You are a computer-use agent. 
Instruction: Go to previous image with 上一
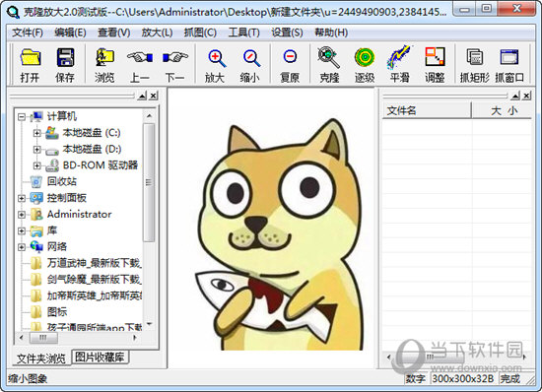pyautogui.click(x=140, y=65)
